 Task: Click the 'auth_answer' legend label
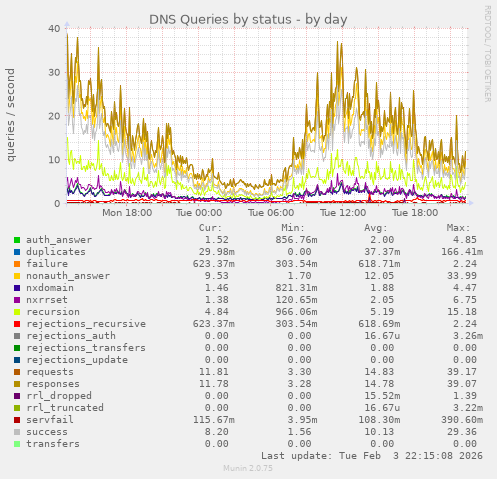click(59, 240)
